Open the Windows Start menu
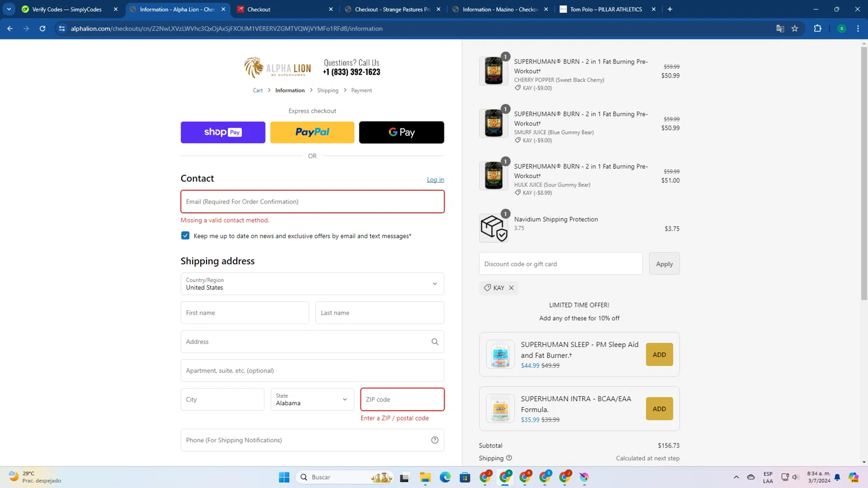Image resolution: width=868 pixels, height=488 pixels. pos(284,477)
